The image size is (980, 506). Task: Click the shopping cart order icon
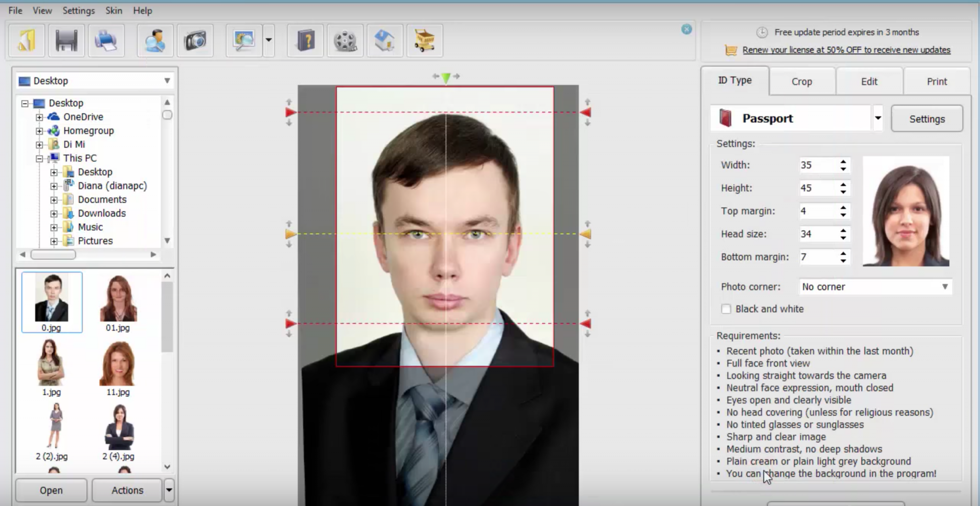(424, 41)
